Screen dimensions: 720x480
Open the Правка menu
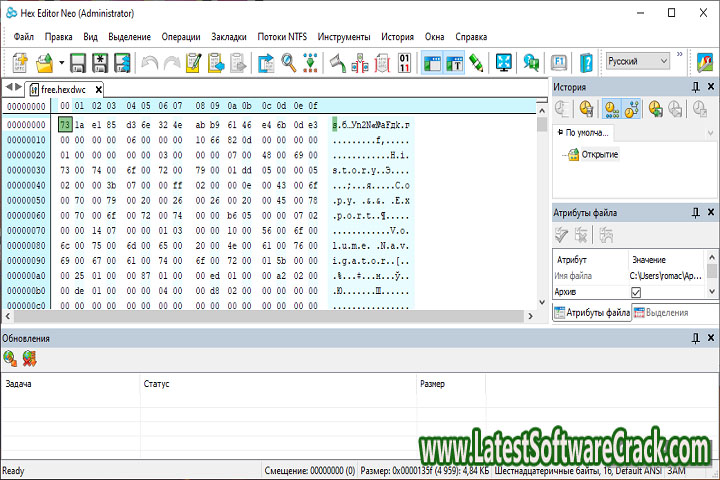58,37
